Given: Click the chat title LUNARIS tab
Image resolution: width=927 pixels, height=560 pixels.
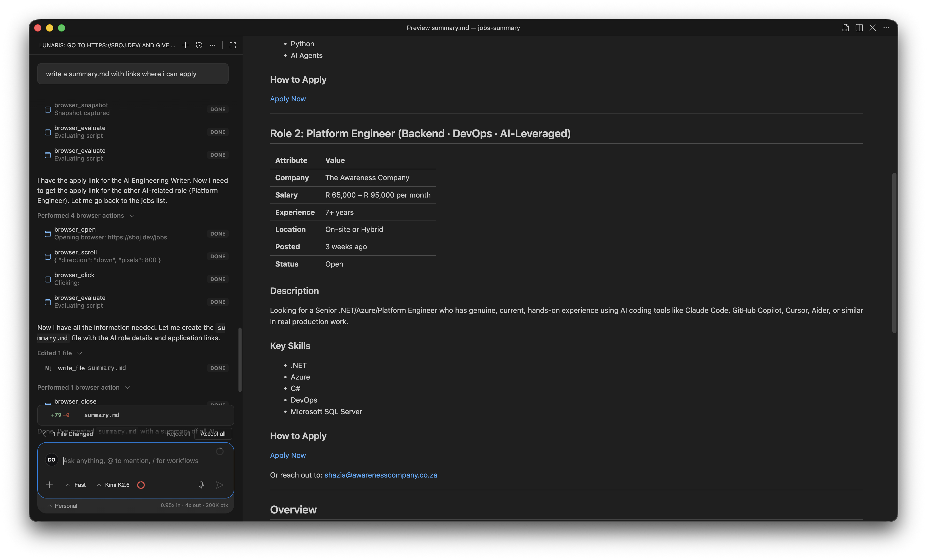Looking at the screenshot, I should pos(107,45).
